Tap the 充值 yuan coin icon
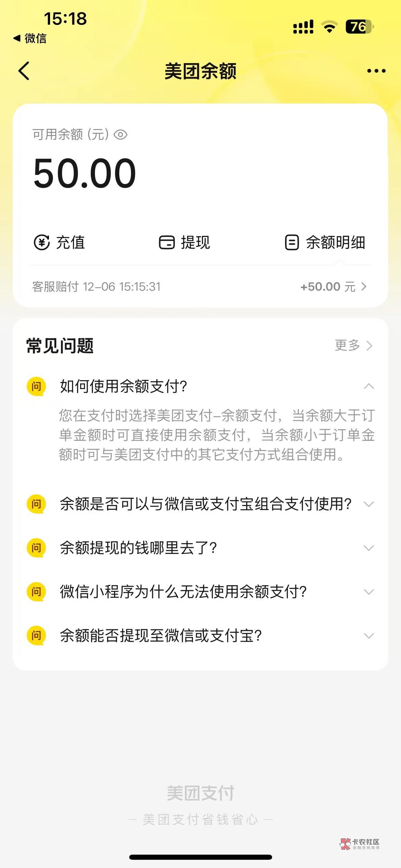Viewport: 401px width, 868px height. point(42,242)
